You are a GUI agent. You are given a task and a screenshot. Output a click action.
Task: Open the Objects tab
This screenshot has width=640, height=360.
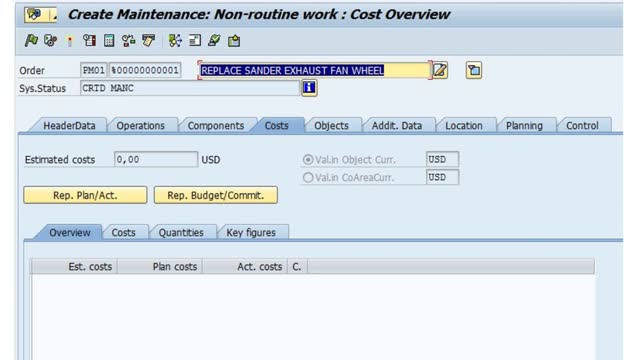click(331, 126)
